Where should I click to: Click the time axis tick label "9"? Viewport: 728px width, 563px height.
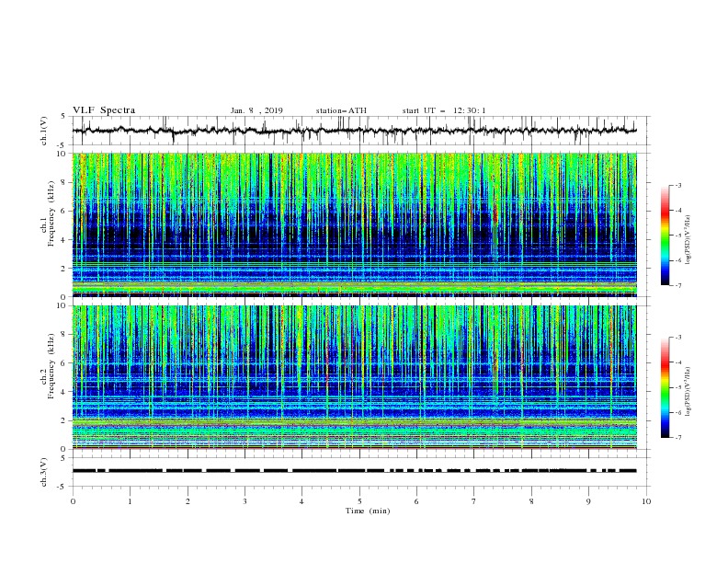pyautogui.click(x=588, y=501)
